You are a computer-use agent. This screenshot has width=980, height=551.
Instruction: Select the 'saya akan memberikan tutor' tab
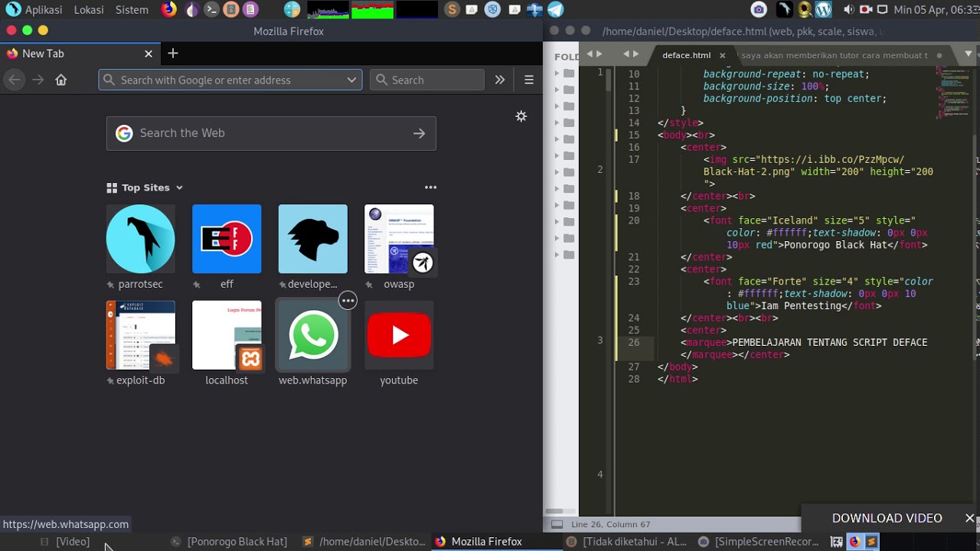[x=835, y=55]
